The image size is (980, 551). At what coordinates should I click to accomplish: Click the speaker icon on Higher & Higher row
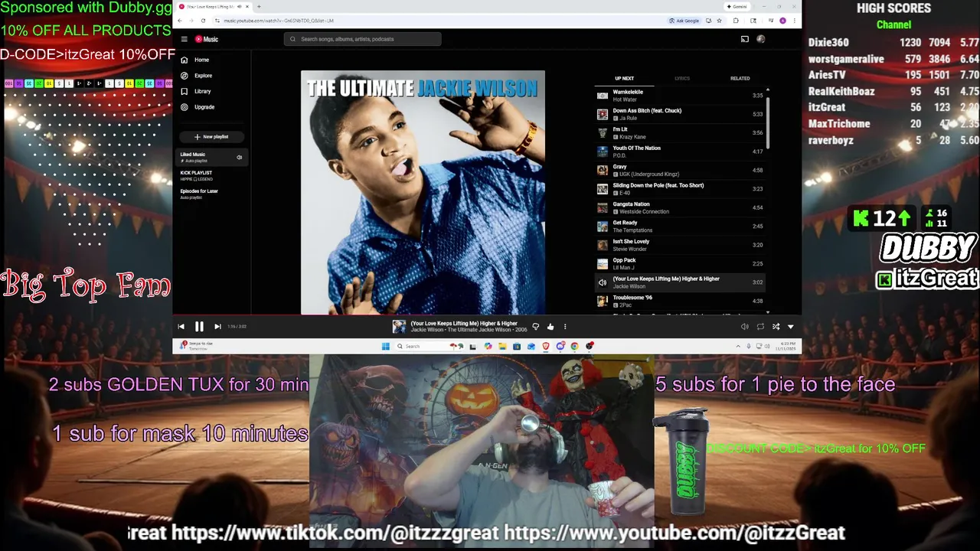click(x=603, y=283)
